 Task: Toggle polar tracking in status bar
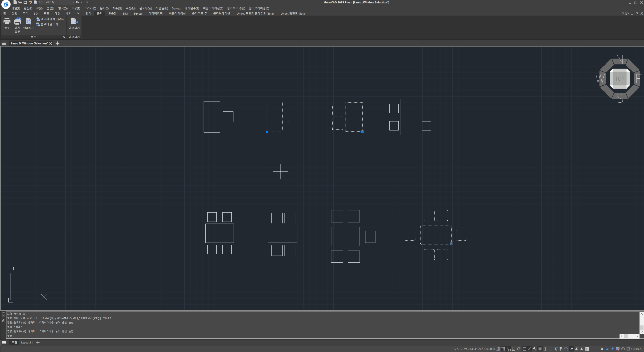tap(519, 349)
